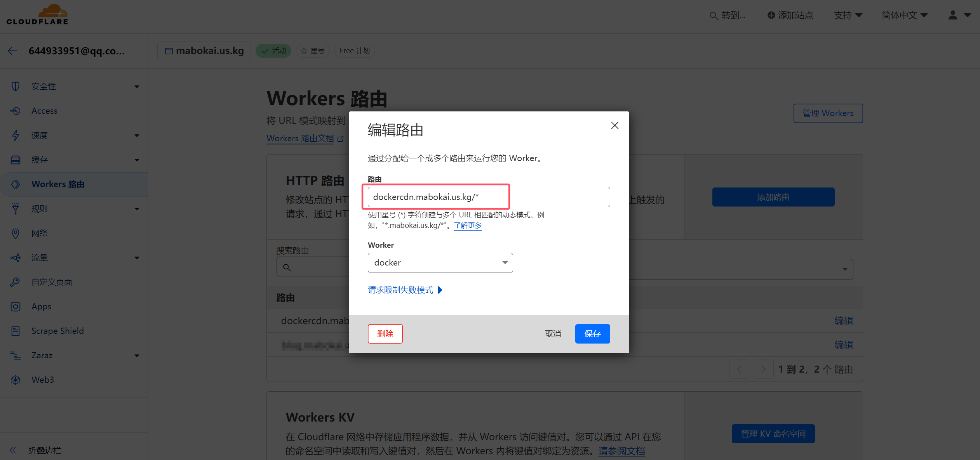This screenshot has height=460, width=980.
Task: Click the Cloudflare logo
Action: tap(37, 15)
